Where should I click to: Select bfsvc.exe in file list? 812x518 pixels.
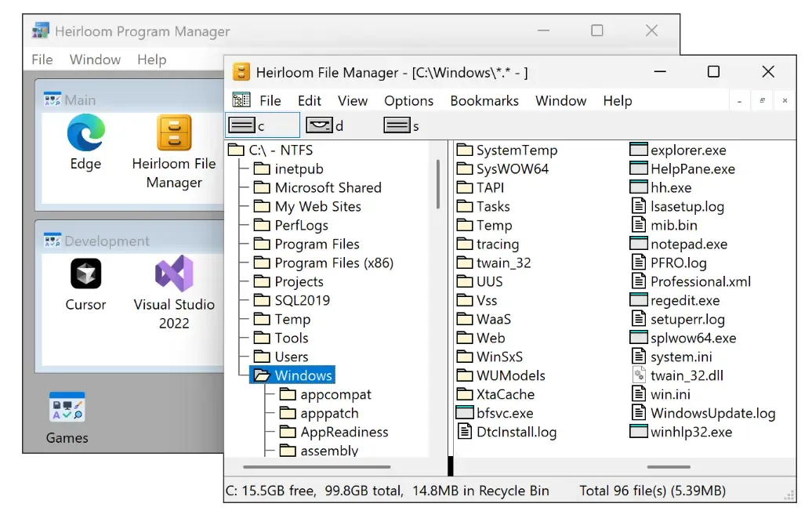[x=495, y=413]
